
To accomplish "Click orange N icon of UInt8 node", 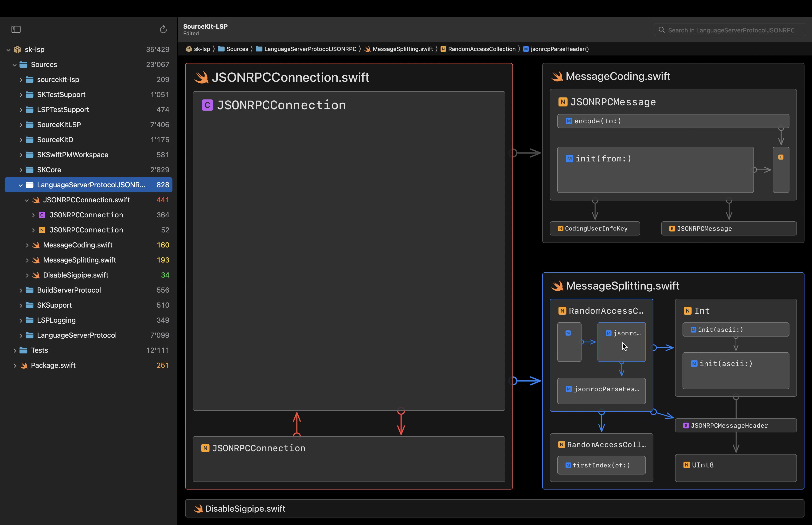I will tap(687, 465).
